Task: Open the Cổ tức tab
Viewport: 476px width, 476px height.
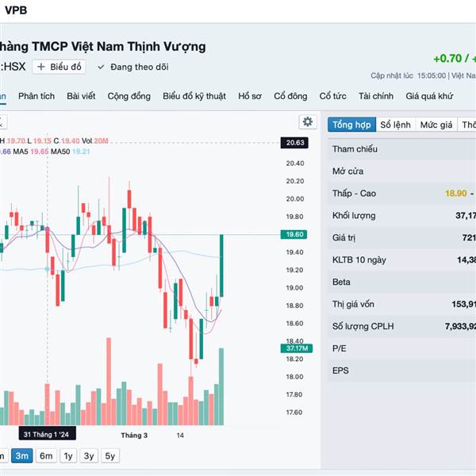Action: click(333, 96)
